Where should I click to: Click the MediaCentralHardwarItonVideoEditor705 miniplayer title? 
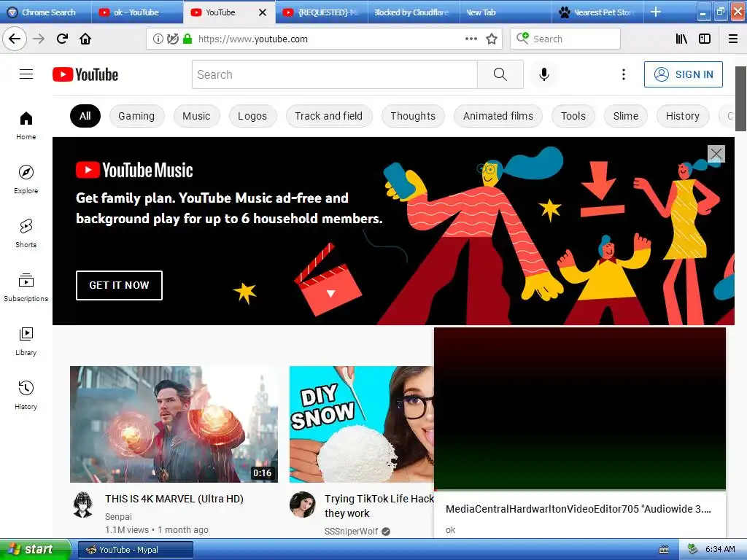(578, 508)
